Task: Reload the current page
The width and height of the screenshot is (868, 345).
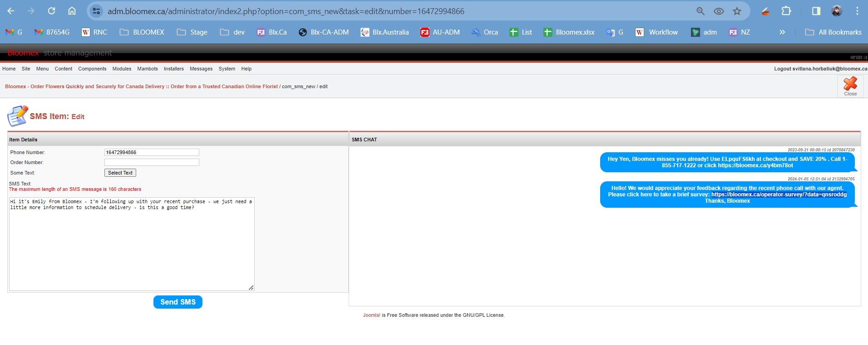Action: click(51, 11)
